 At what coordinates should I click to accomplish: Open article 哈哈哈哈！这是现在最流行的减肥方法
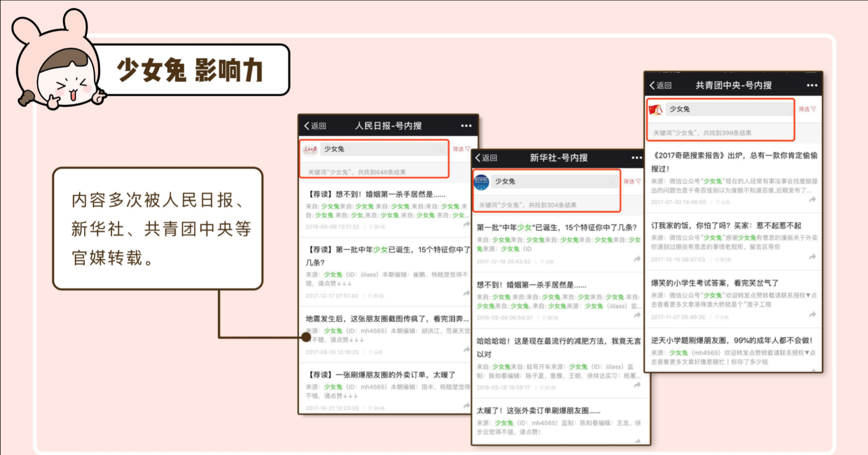pyautogui.click(x=559, y=347)
